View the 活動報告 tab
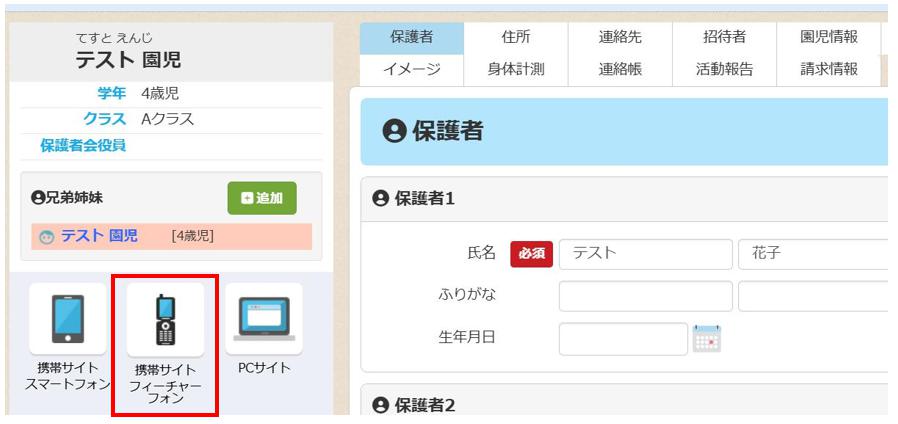The width and height of the screenshot is (898, 424). coord(723,69)
